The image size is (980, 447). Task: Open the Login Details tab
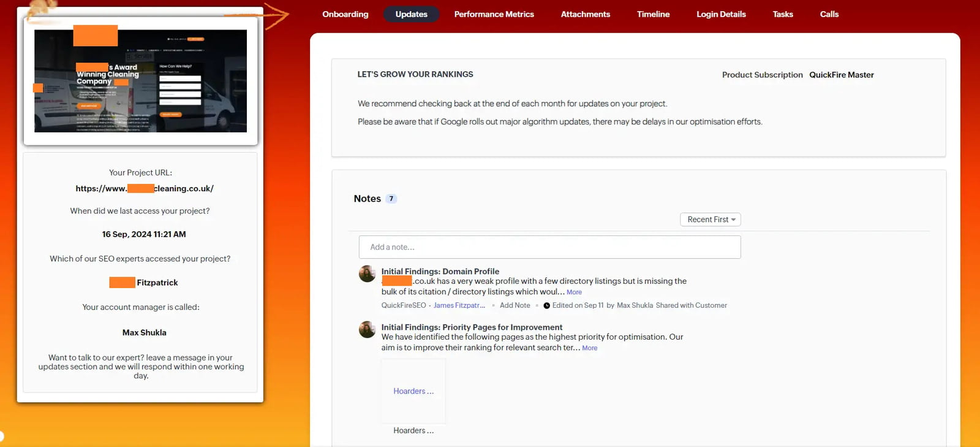(x=720, y=14)
